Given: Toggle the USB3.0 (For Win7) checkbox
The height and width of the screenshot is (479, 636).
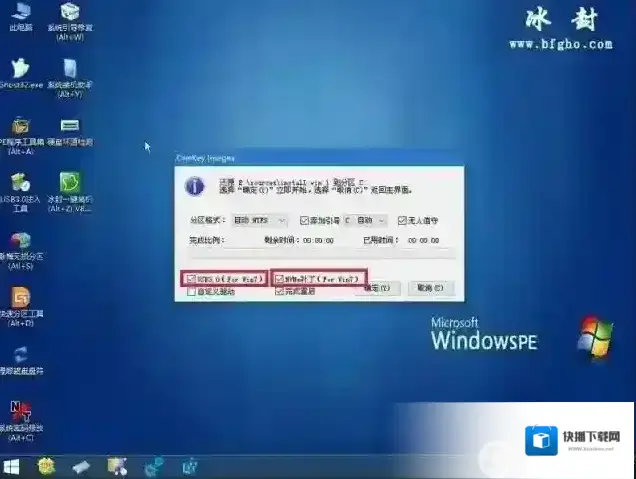Looking at the screenshot, I should 190,277.
